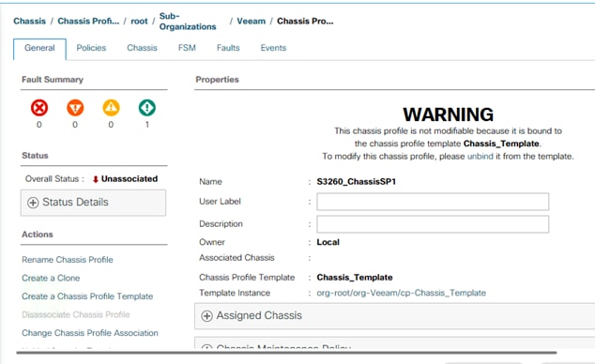595x364 pixels.
Task: Click the Unassociated status text
Action: 130,179
